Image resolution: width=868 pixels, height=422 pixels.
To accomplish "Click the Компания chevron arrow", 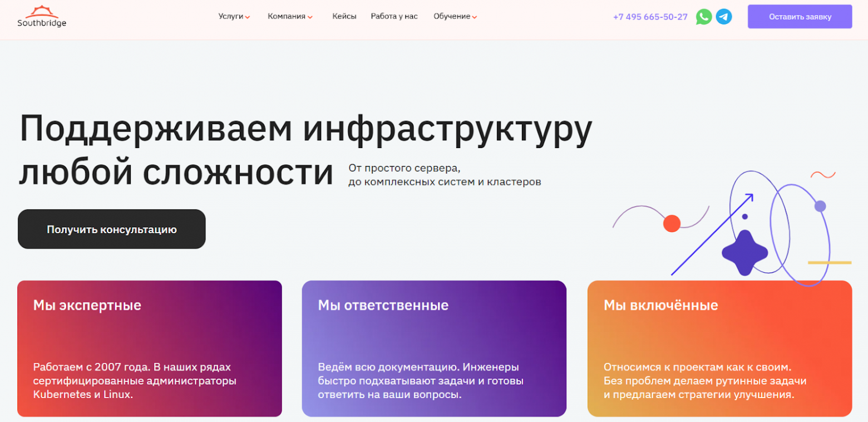I will pyautogui.click(x=310, y=17).
